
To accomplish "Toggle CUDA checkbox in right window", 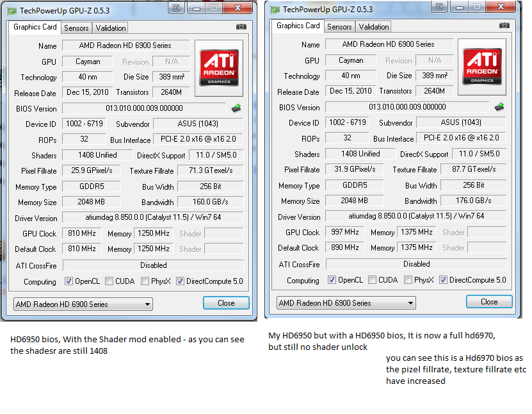I will coord(372,280).
